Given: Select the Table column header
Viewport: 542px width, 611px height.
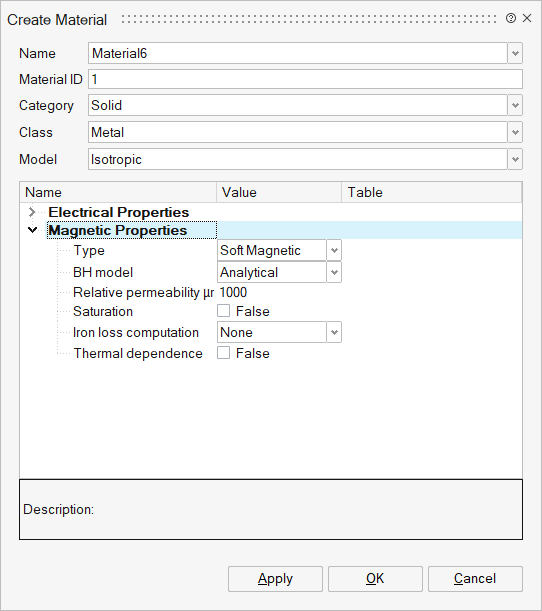Looking at the screenshot, I should click(x=432, y=192).
